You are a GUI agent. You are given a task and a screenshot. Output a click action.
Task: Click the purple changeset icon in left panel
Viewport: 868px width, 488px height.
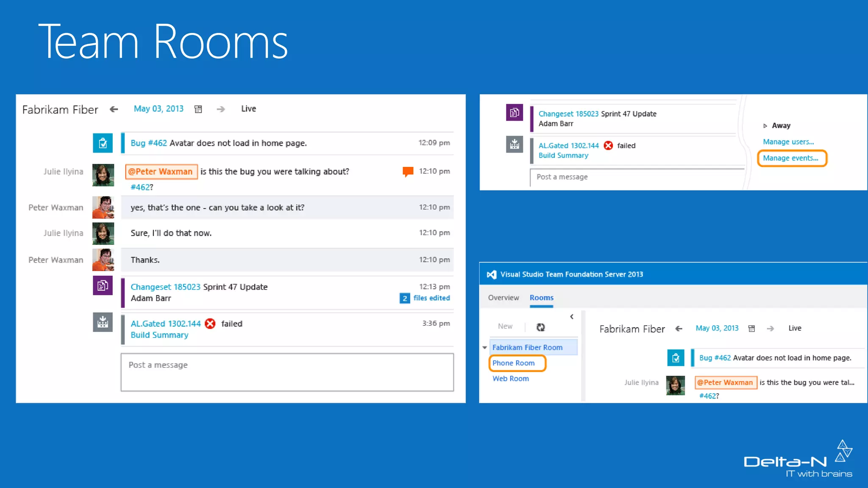click(x=103, y=286)
